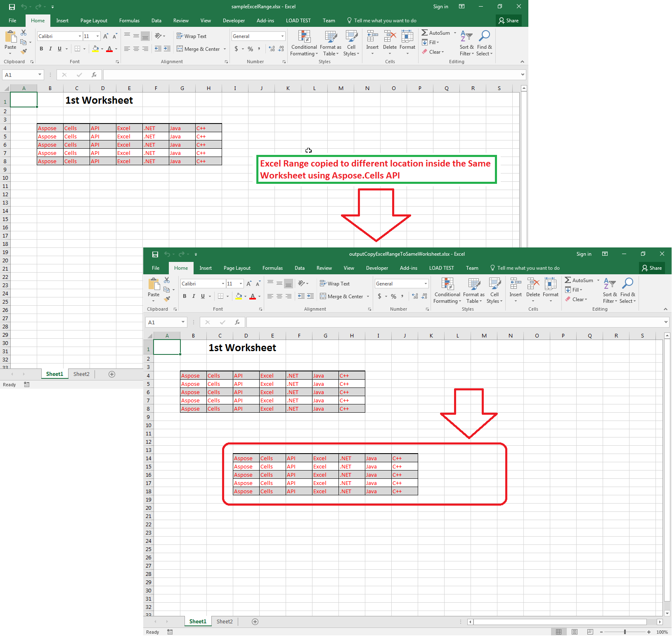672x637 pixels.
Task: Click Comma Style icon in lower window
Action: pos(402,296)
